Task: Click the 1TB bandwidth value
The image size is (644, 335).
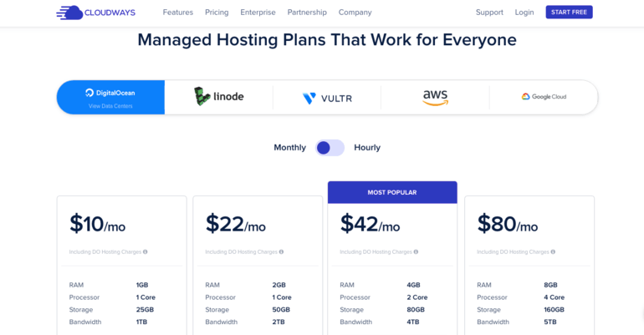Action: 141,322
